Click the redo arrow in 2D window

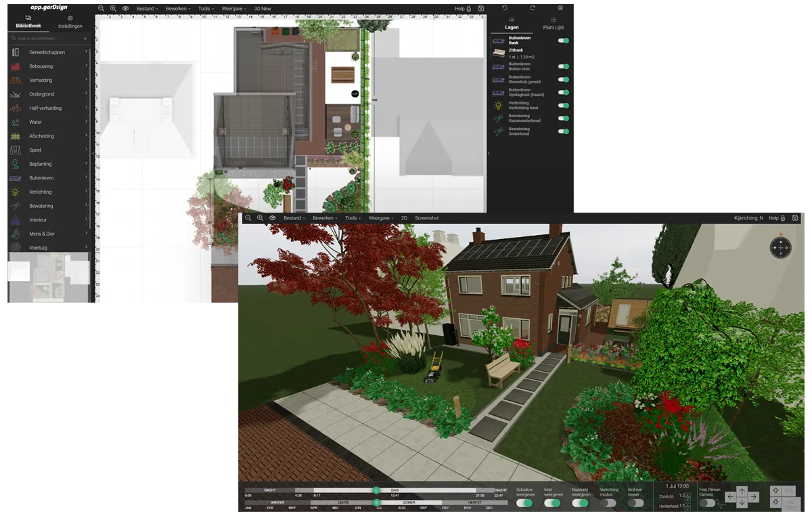coord(533,8)
